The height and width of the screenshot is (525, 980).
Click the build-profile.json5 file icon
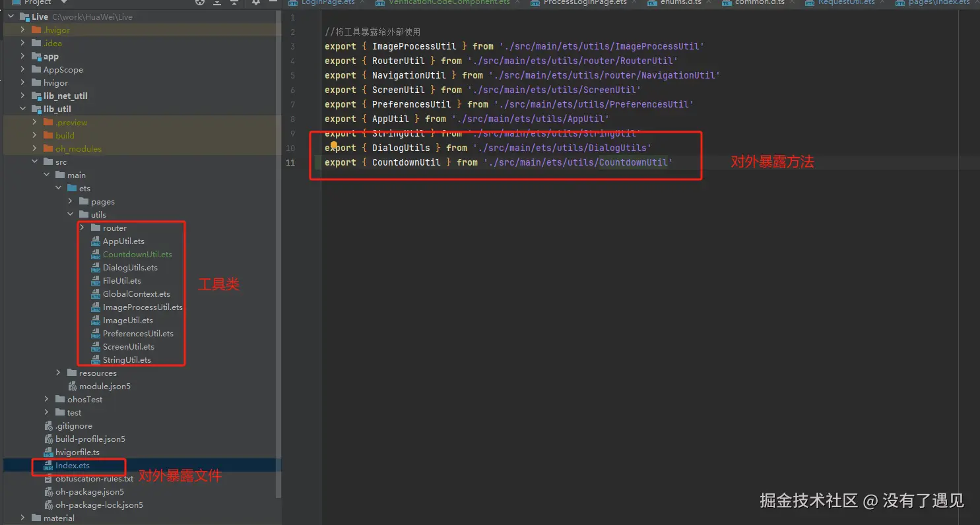(x=49, y=439)
